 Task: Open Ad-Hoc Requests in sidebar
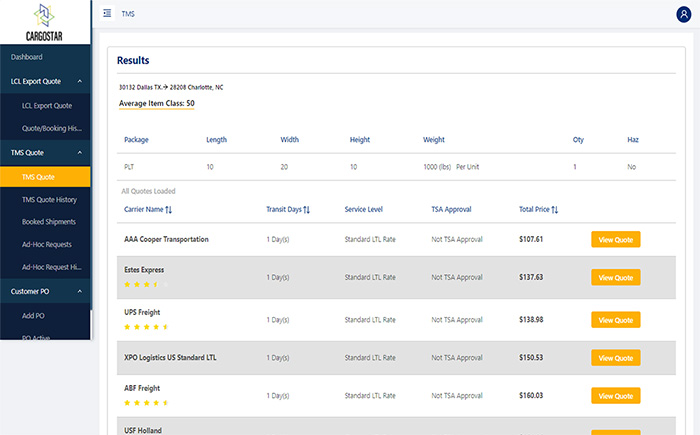click(46, 245)
